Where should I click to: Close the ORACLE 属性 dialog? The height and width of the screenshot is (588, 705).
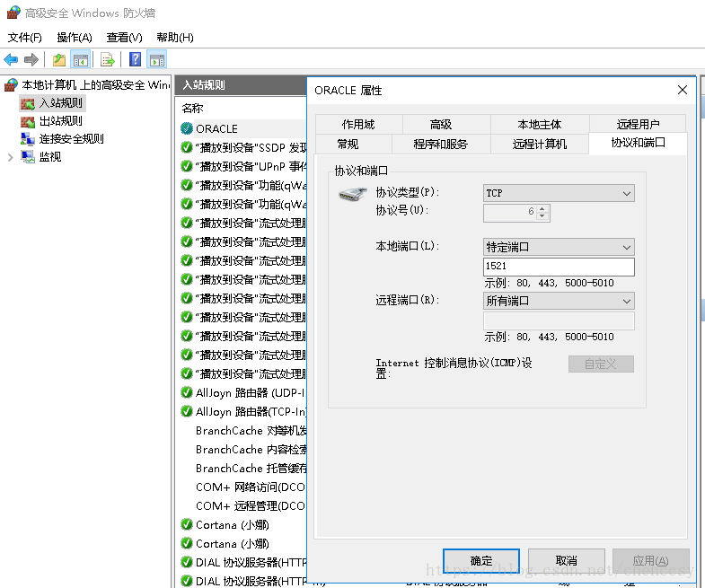click(x=683, y=90)
